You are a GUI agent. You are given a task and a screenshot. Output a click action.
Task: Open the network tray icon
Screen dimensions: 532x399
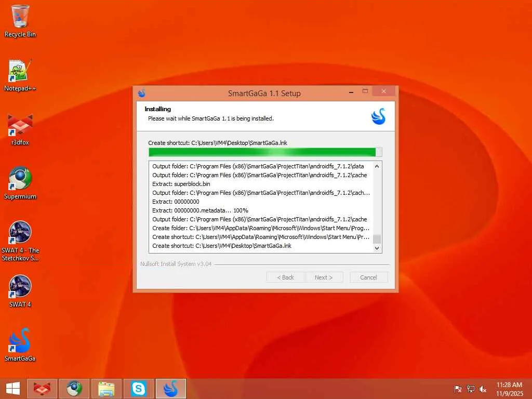470,389
